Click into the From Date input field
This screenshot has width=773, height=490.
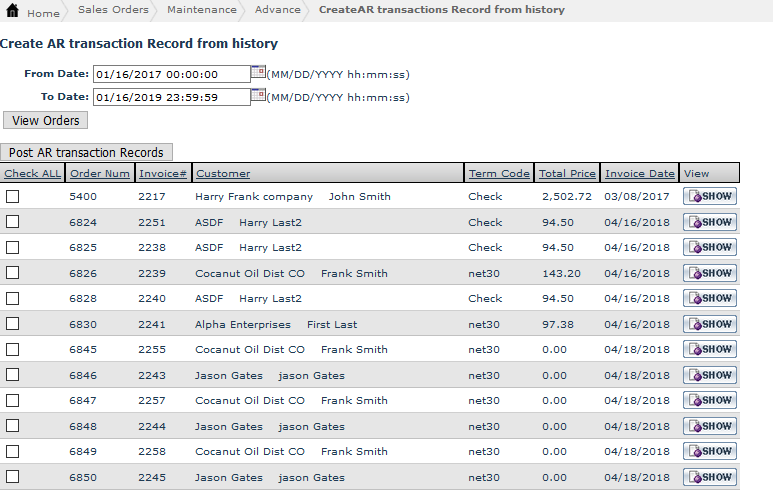click(x=170, y=74)
